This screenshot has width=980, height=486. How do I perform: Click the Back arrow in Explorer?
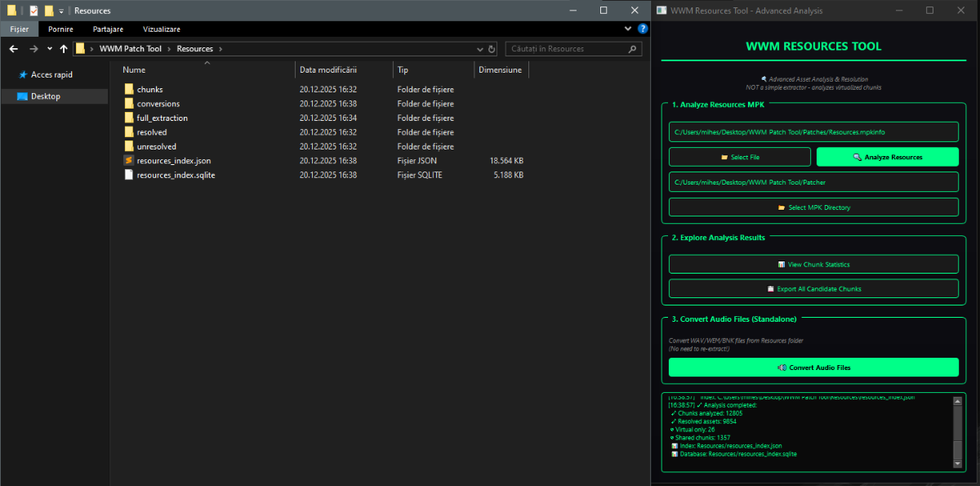pyautogui.click(x=13, y=49)
